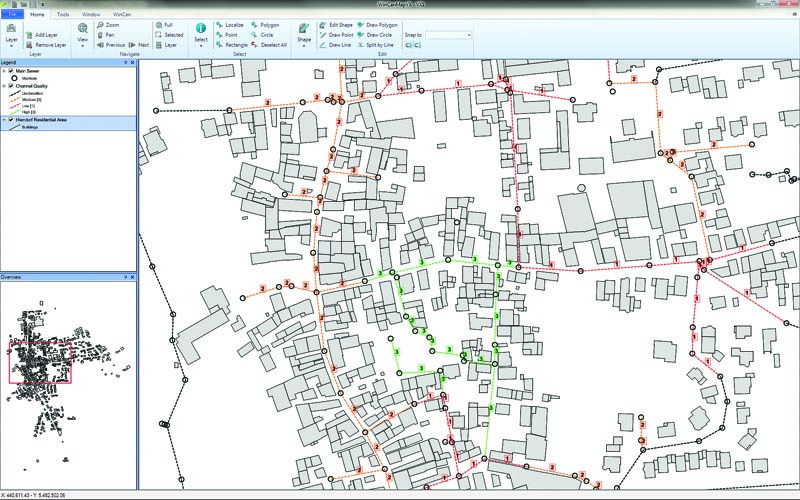
Task: Click the Previous view button
Action: click(112, 45)
